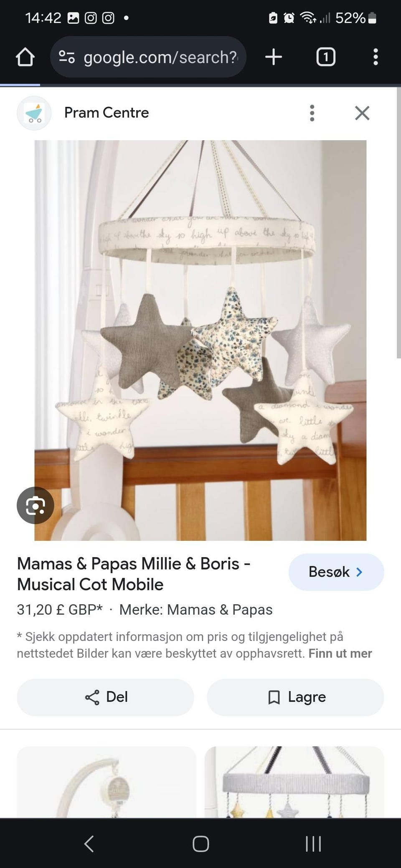
Task: Open the grey mobile related thumbnail
Action: click(x=294, y=782)
